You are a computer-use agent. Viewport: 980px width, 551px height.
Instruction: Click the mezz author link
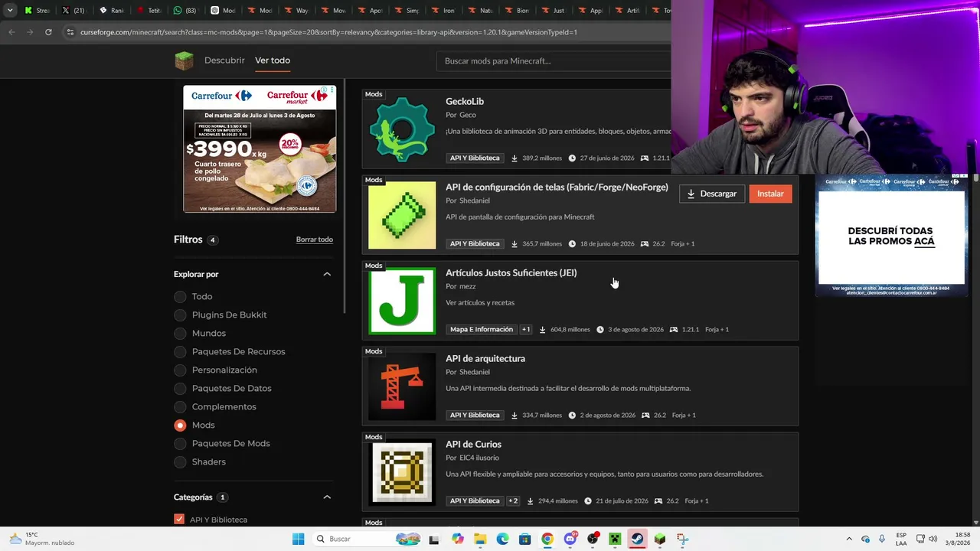coord(468,286)
